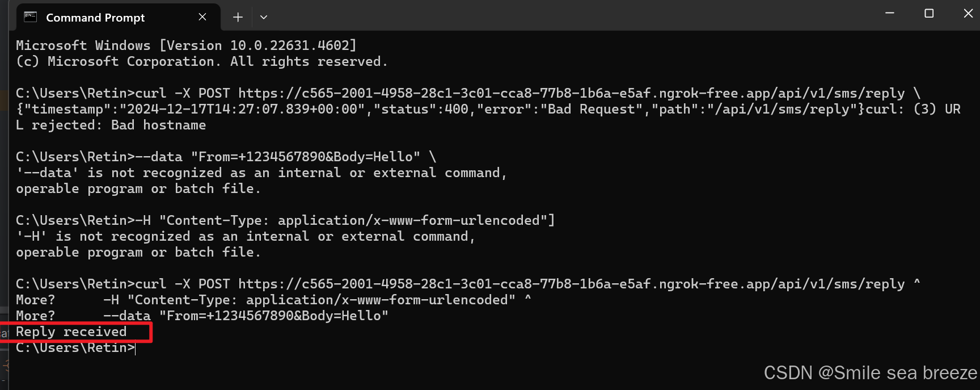Close the Command Prompt tab with its X

coord(202,16)
